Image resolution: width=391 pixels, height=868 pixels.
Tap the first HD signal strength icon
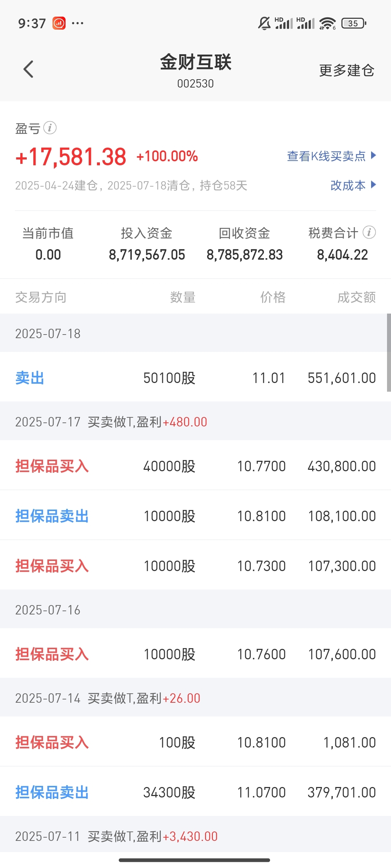point(284,23)
